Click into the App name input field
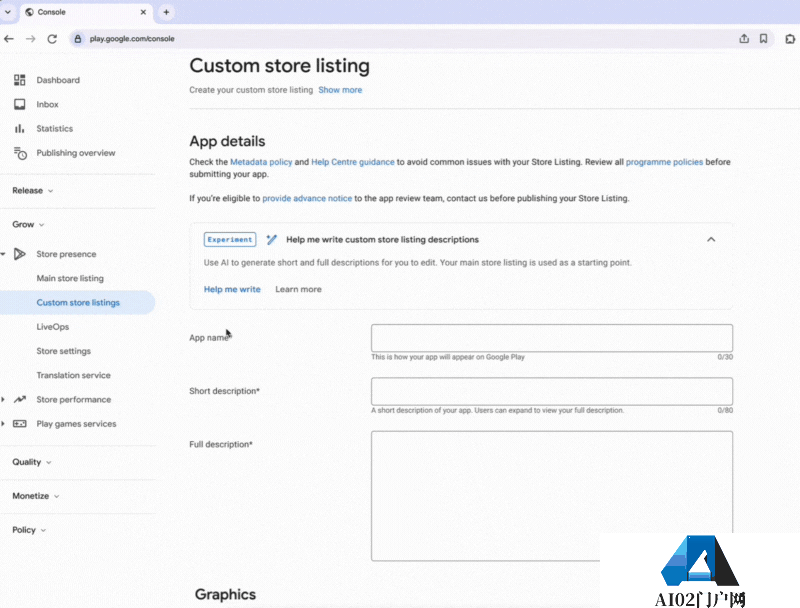The image size is (800, 608). pos(551,338)
